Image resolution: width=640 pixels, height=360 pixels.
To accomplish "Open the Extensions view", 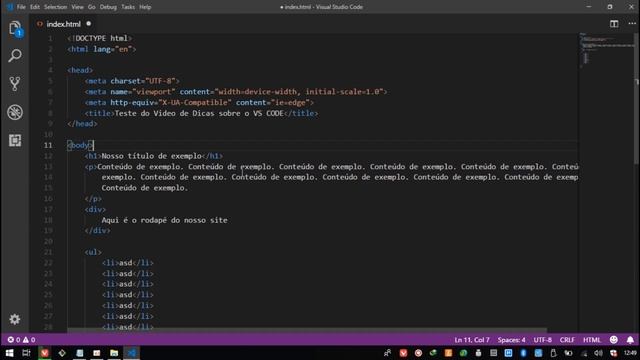I will click(x=15, y=140).
